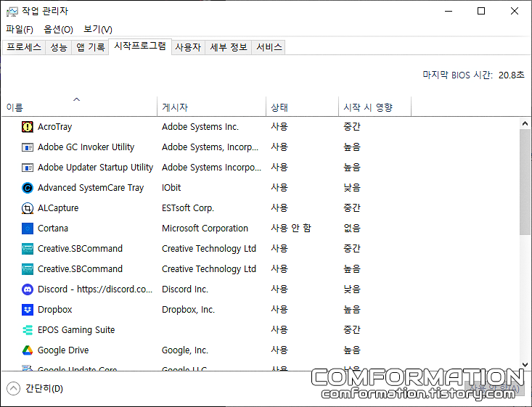This screenshot has width=532, height=407.
Task: Select the Adobe GC Invoker Utility name
Action: [x=86, y=147]
